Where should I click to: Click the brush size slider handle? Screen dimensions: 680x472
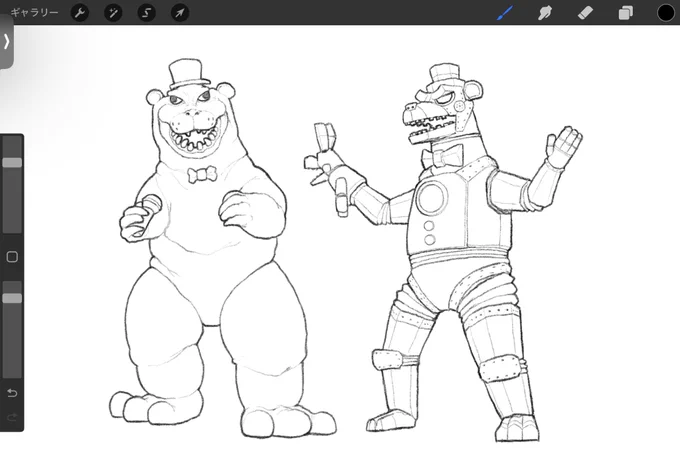[x=12, y=163]
